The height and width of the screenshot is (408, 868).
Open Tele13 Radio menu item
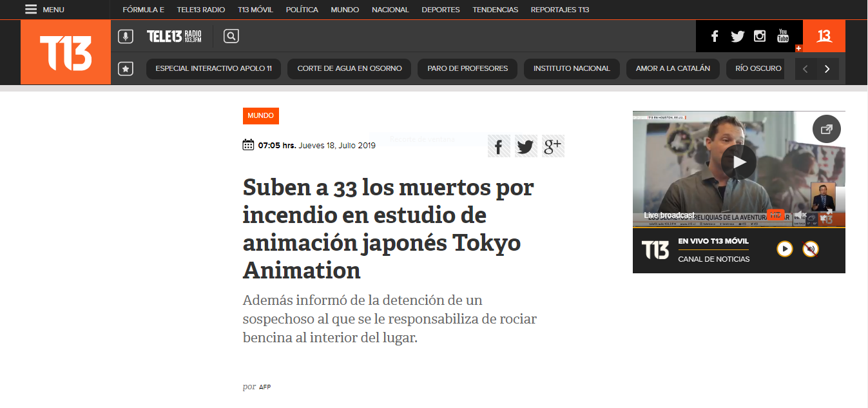tap(200, 10)
